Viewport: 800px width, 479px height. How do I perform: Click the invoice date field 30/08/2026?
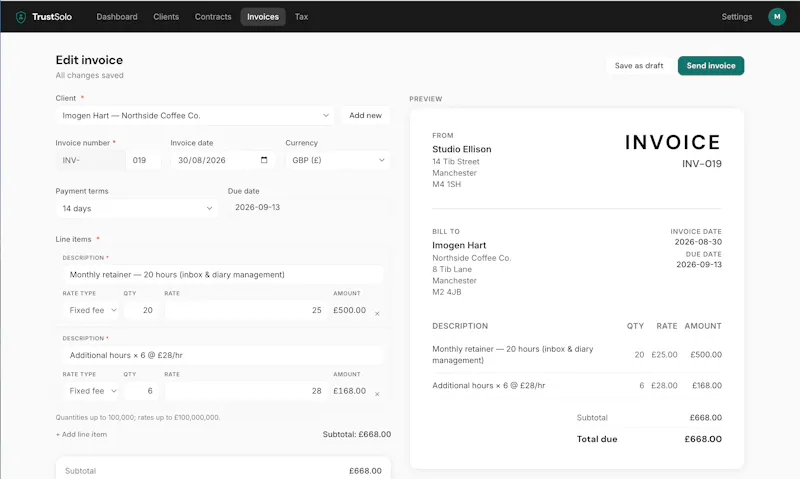pos(222,160)
